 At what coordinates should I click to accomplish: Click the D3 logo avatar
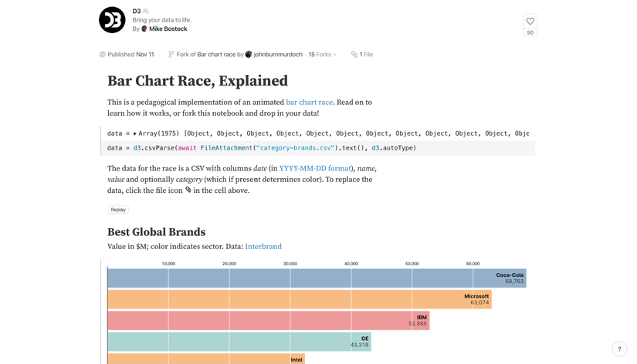[112, 20]
